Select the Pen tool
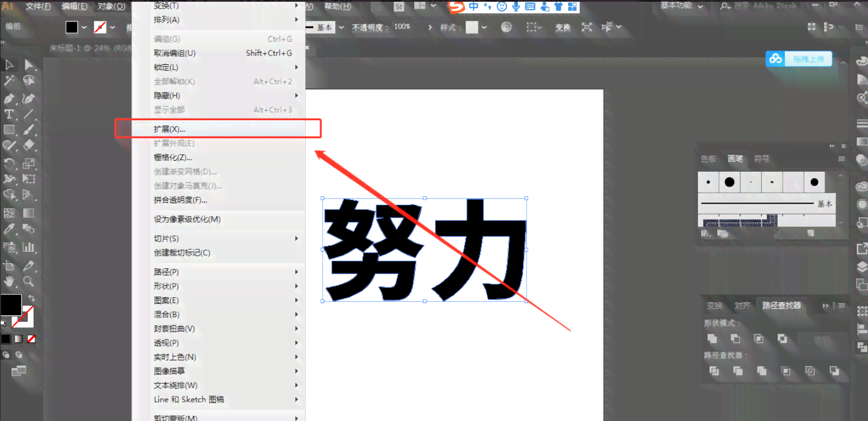The height and width of the screenshot is (421, 868). point(9,98)
